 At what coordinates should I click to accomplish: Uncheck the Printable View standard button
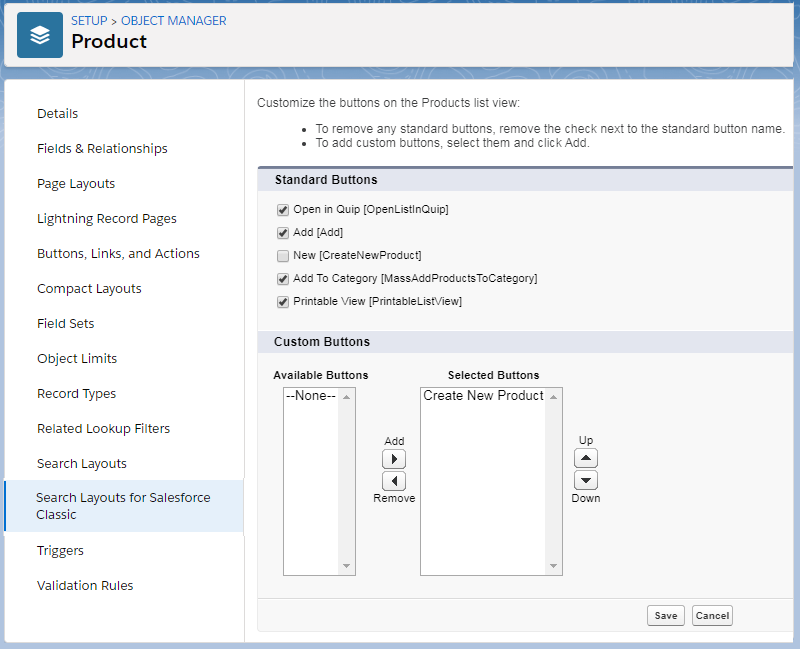(283, 301)
